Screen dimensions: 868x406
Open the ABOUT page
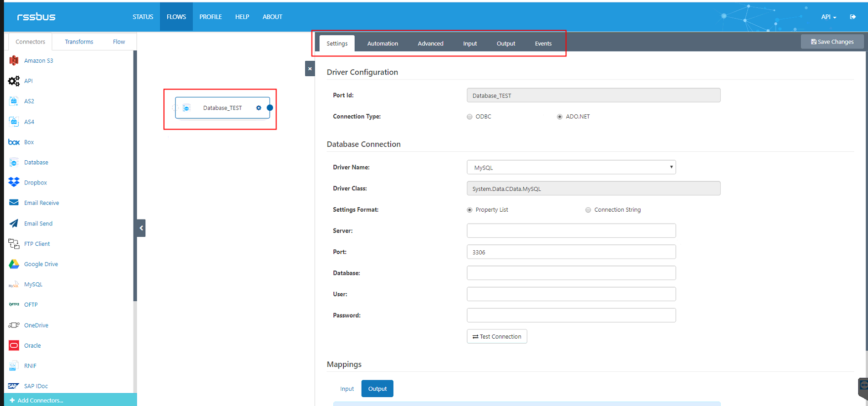273,17
